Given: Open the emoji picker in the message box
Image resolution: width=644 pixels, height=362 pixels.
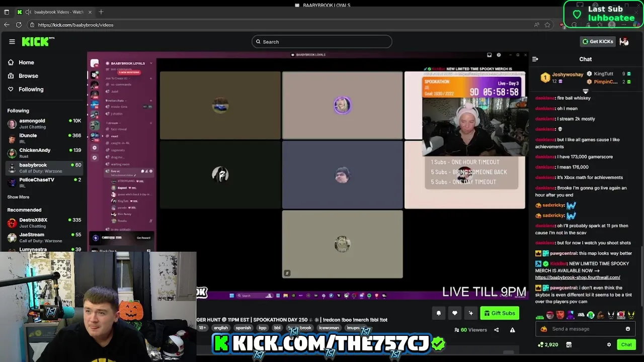Looking at the screenshot, I should pos(627,329).
